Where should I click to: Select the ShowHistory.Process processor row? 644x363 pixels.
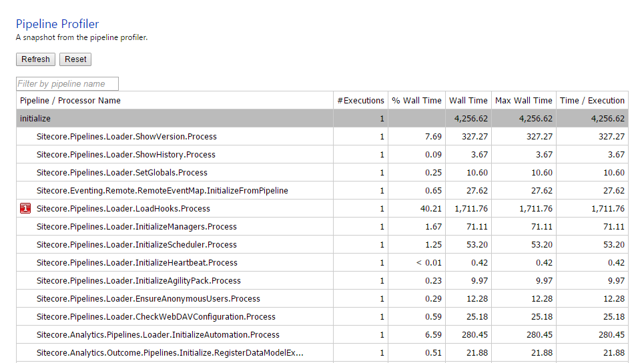click(322, 155)
